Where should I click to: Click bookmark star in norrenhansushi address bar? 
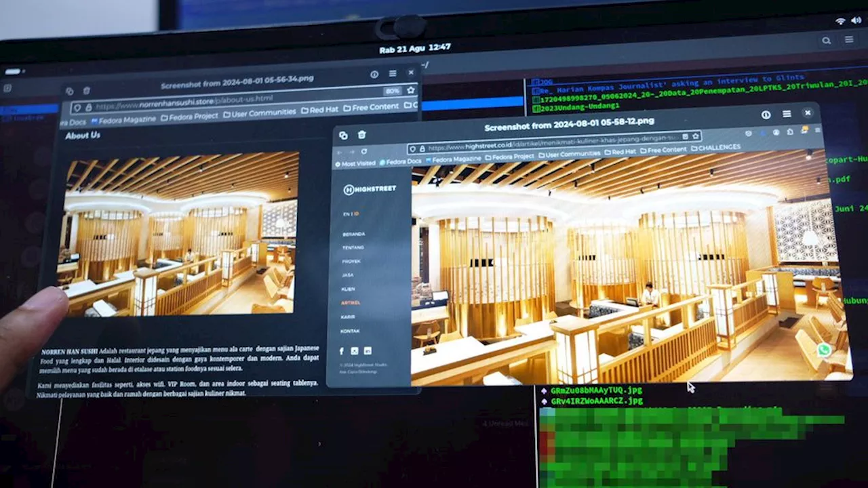(410, 90)
